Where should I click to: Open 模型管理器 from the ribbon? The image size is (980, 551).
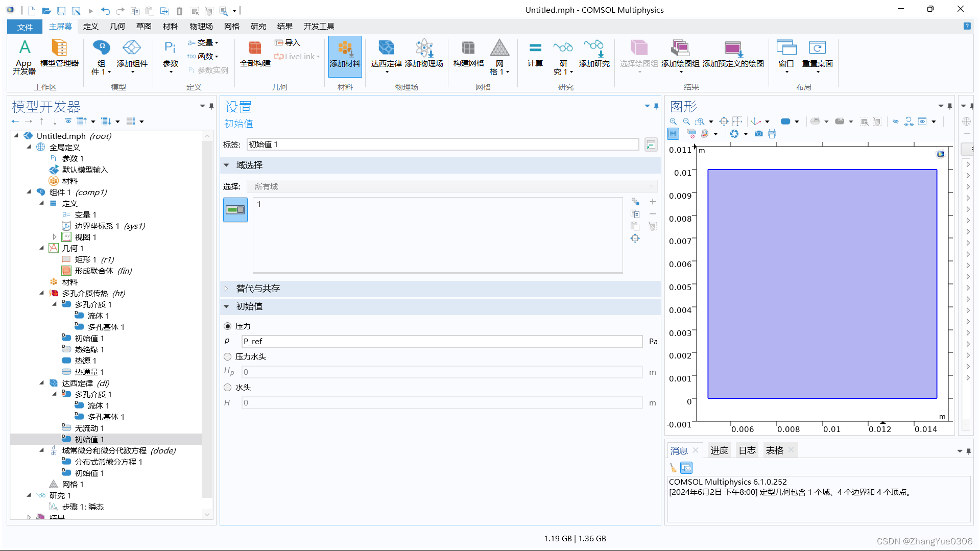(59, 54)
